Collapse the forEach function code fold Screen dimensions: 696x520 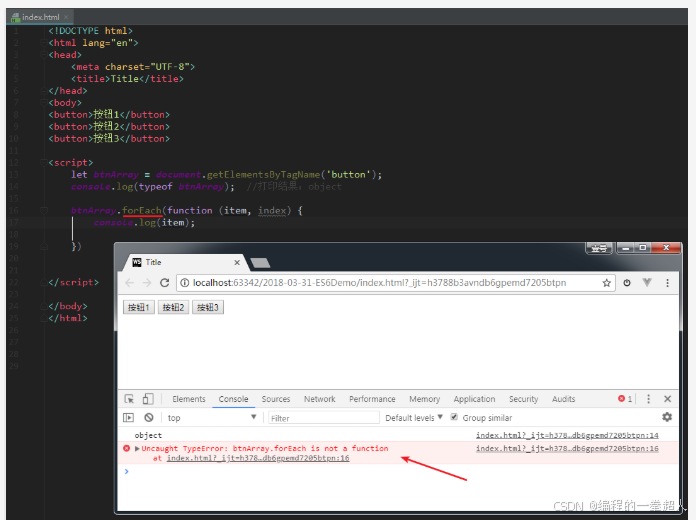pyautogui.click(x=44, y=210)
